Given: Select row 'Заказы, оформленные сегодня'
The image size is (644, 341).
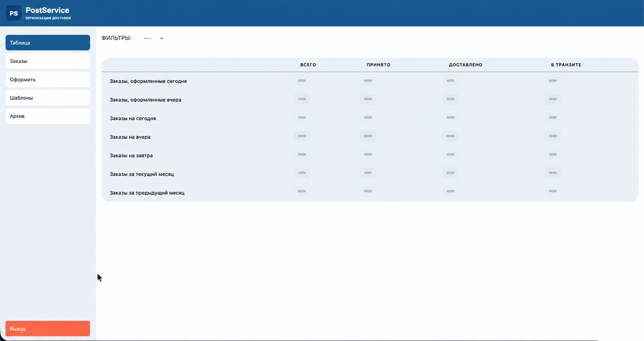Looking at the screenshot, I should 370,81.
